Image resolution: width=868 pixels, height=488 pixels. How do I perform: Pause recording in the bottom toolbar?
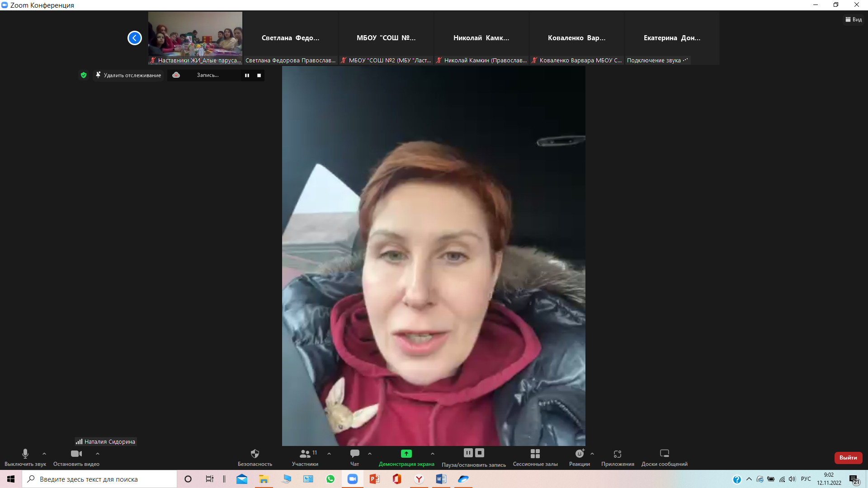[x=468, y=453]
